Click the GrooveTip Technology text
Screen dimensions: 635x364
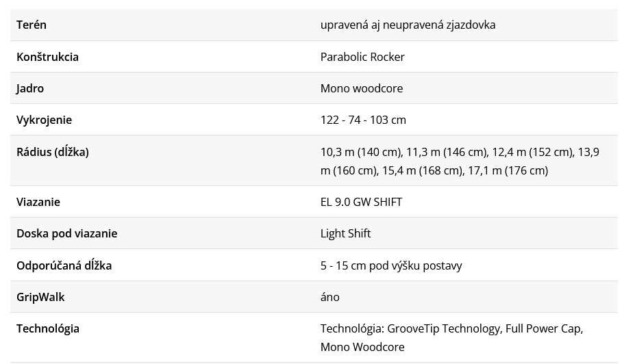coord(444,329)
